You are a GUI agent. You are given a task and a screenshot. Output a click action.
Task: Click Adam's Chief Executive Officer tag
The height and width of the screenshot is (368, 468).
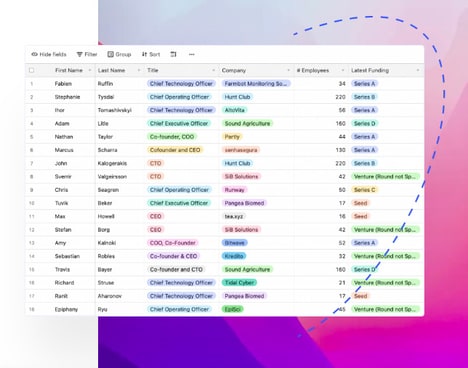tap(179, 123)
